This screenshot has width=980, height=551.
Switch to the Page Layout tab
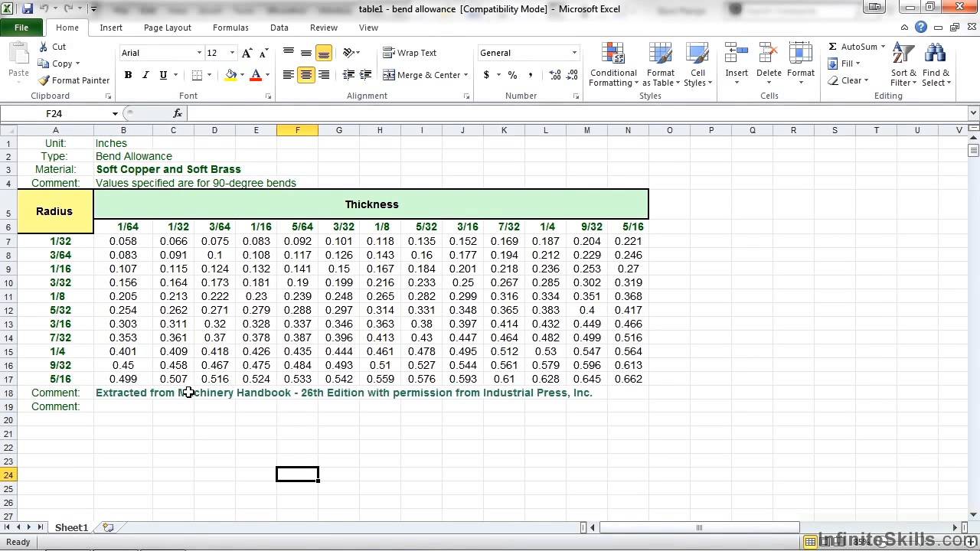point(168,28)
